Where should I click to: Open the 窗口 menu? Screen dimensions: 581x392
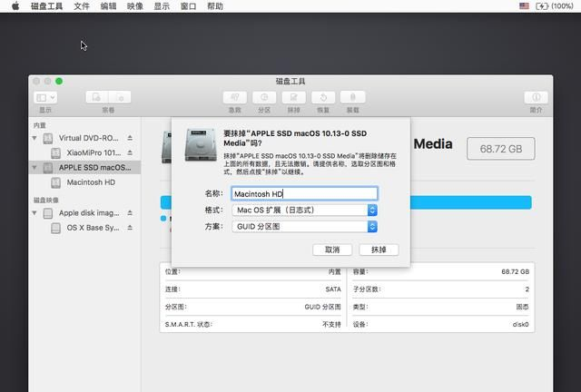pos(188,6)
